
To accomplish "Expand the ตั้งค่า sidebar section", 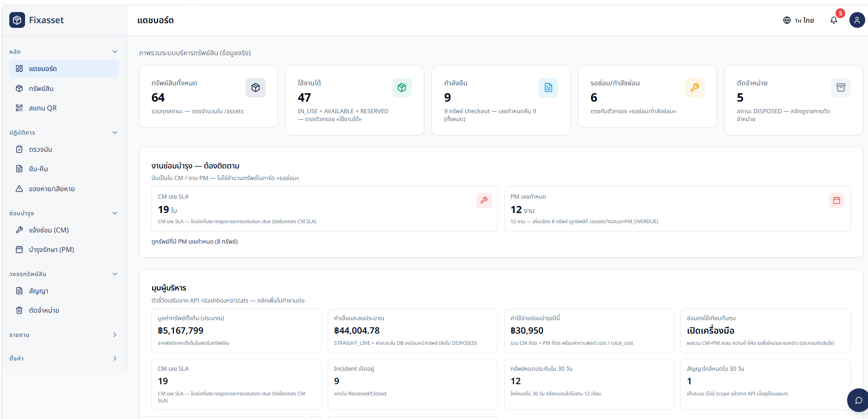I will 64,359.
